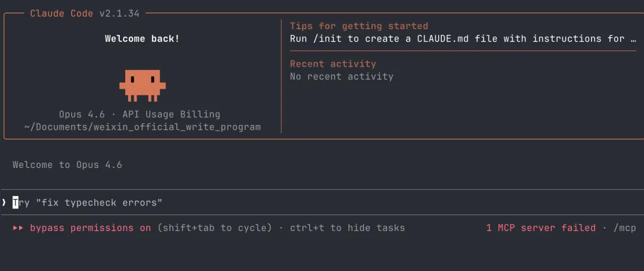Click the text cursor block in prompt

[16, 203]
